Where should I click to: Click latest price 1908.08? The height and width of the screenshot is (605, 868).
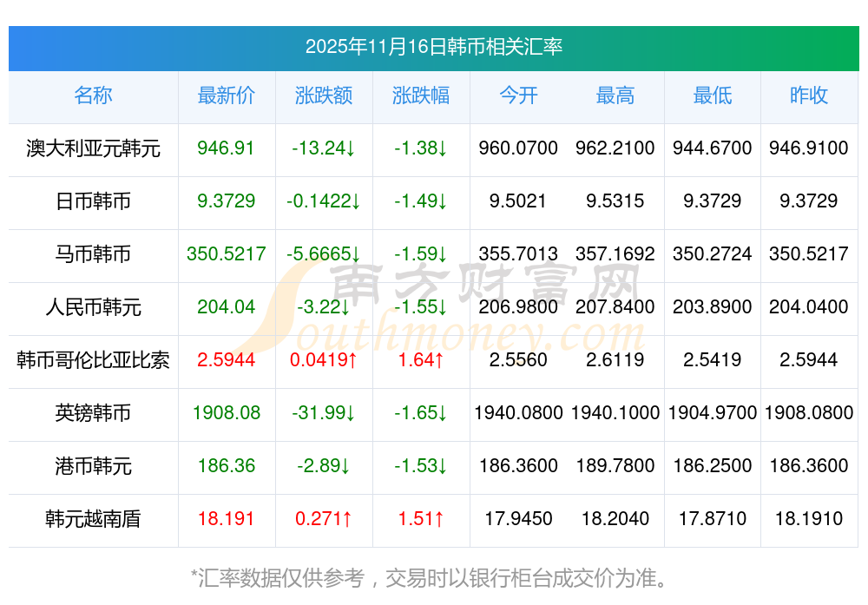pyautogui.click(x=226, y=413)
